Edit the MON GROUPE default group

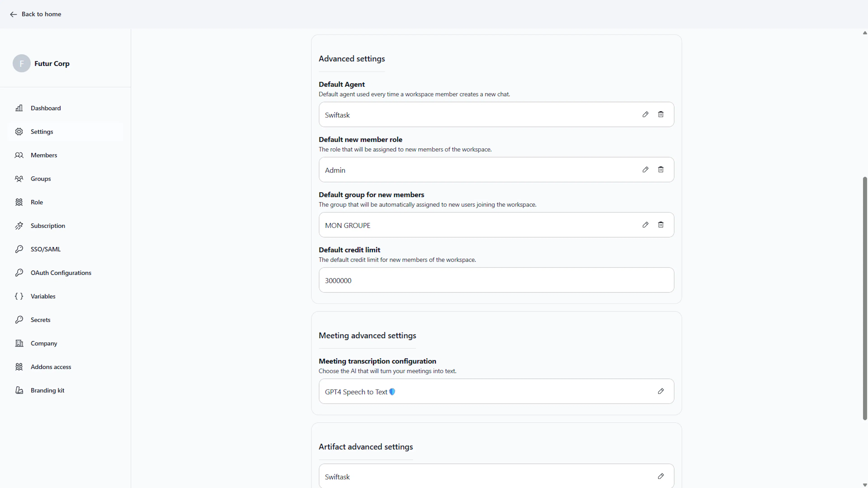click(x=645, y=225)
